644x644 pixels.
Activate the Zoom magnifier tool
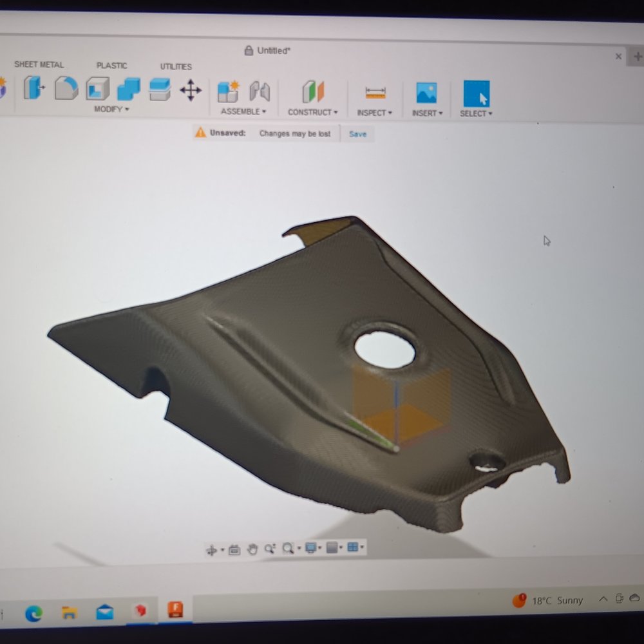[x=270, y=549]
